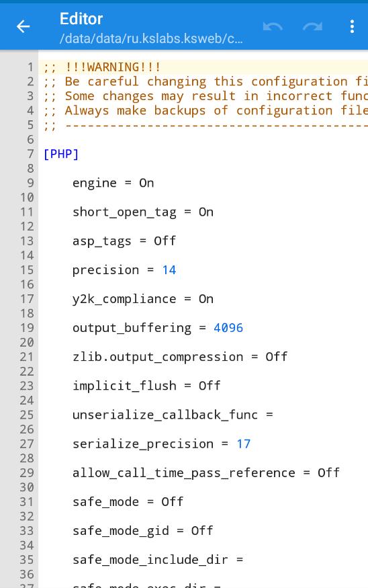
Task: Tap the file path subtitle
Action: pyautogui.click(x=151, y=38)
